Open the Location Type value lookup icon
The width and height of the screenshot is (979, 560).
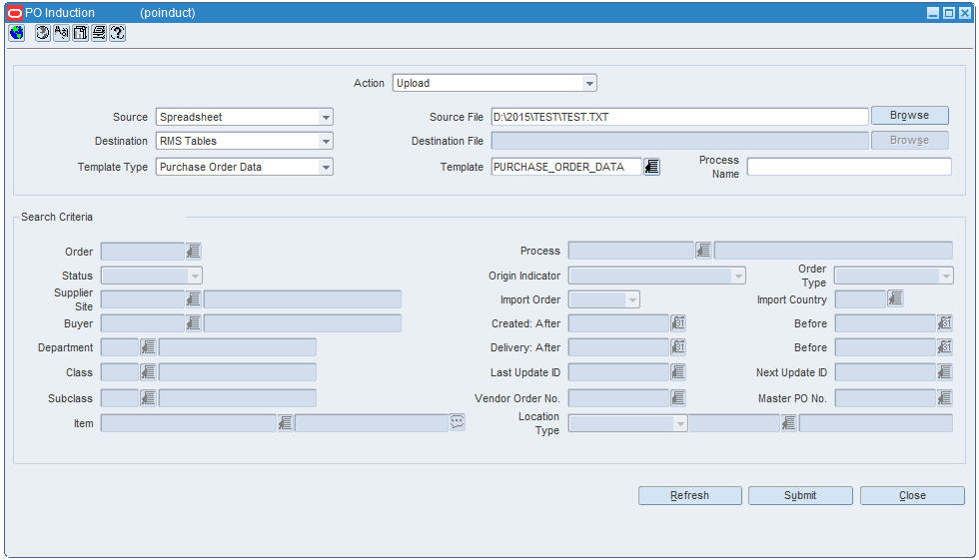pyautogui.click(x=788, y=423)
